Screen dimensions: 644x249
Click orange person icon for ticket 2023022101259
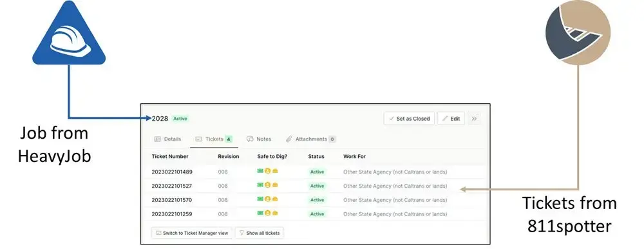click(267, 213)
